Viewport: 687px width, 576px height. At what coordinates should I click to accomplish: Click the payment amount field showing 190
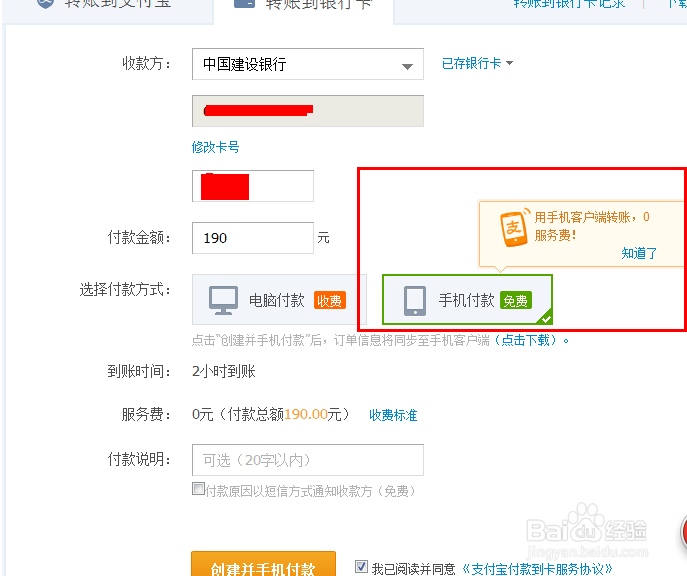click(253, 238)
